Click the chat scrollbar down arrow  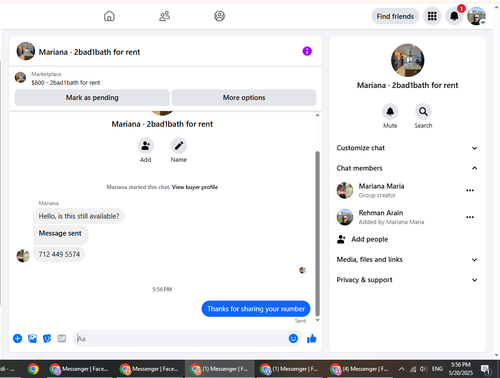[317, 320]
